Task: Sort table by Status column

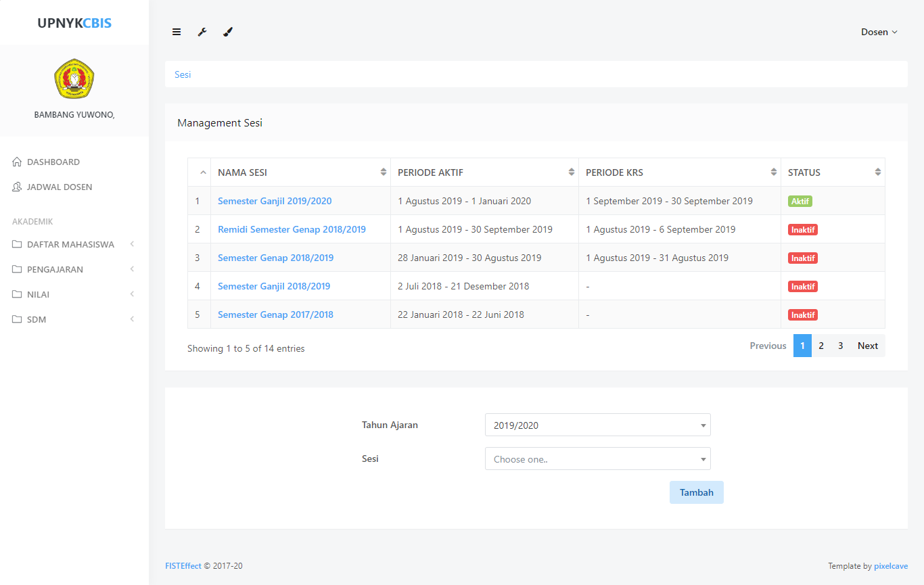Action: 833,172
